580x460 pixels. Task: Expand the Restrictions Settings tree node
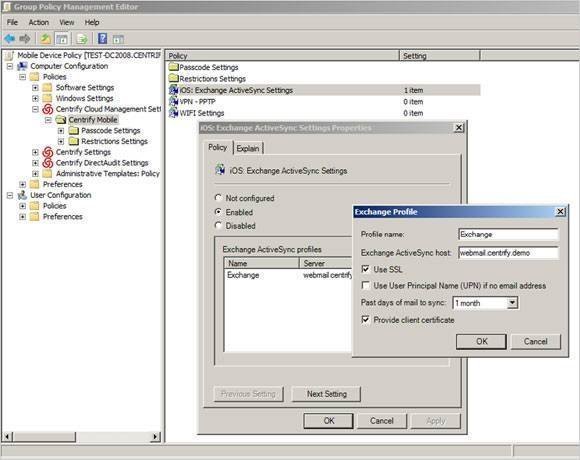click(61, 141)
